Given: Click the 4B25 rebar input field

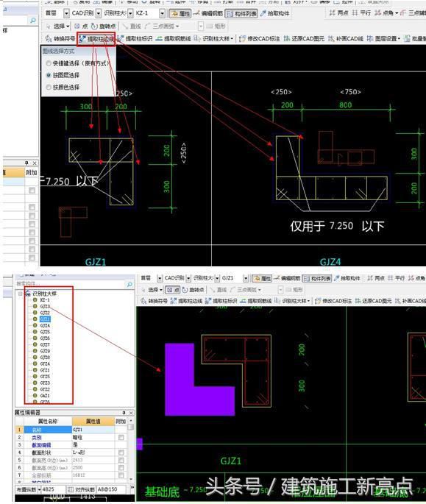Looking at the screenshot, I should [53, 489].
